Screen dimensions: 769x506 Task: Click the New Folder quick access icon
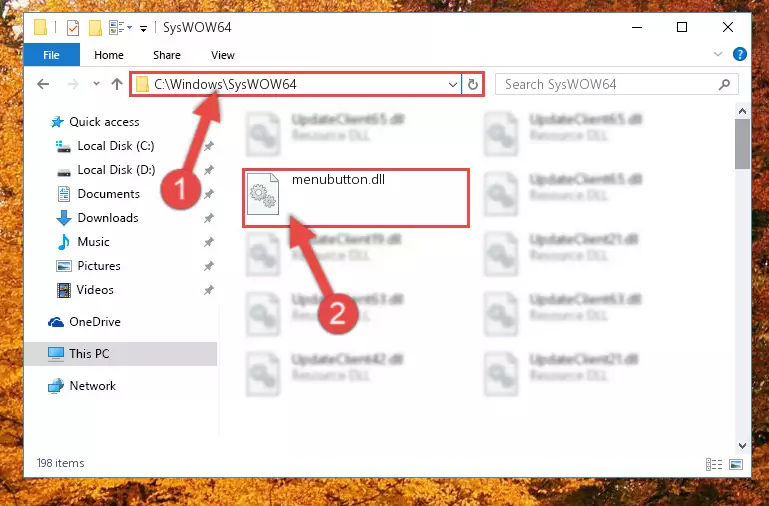click(x=95, y=27)
